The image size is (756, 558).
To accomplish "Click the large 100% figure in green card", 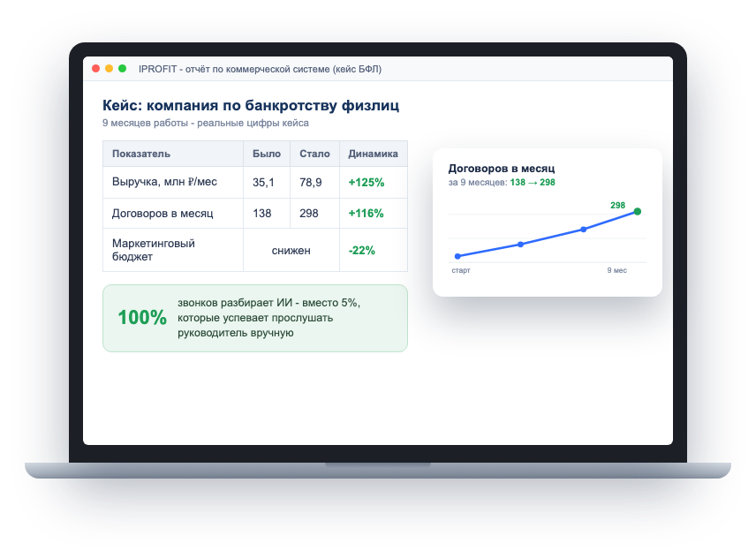I will click(142, 318).
